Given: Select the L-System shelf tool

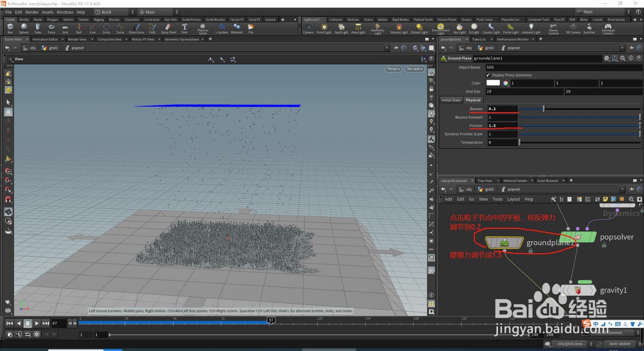Looking at the screenshot, I should tap(222, 29).
